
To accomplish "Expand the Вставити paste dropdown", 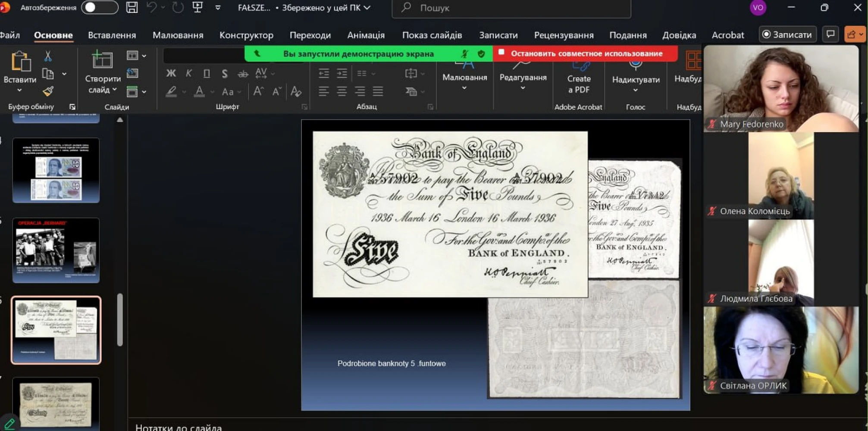I will click(x=19, y=90).
